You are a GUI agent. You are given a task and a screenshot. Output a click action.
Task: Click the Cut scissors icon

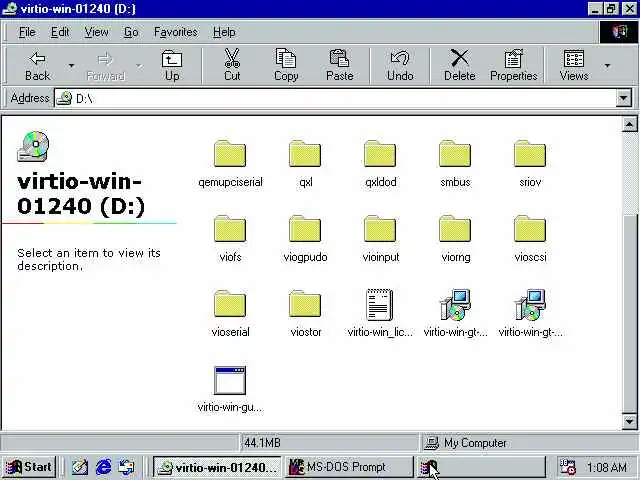click(232, 58)
